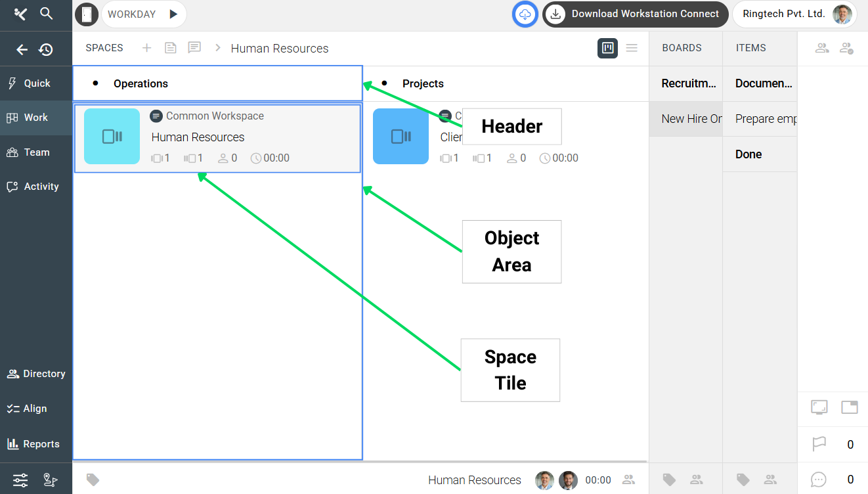Viewport: 868px width, 494px height.
Task: Click the add space plus icon
Action: coord(146,48)
